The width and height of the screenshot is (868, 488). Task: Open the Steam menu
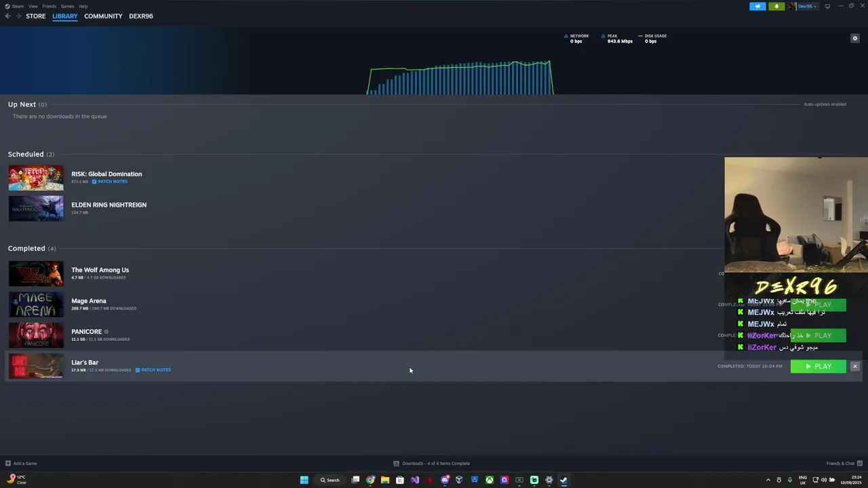[15, 6]
